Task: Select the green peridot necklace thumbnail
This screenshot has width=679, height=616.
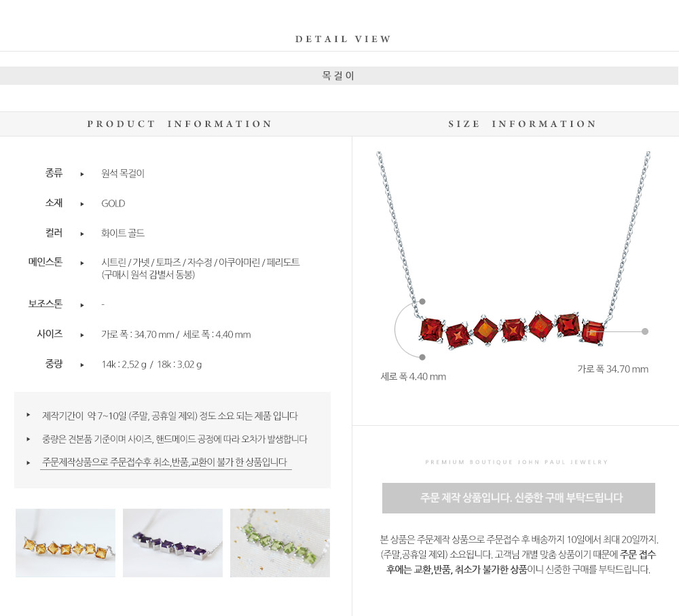Action: click(x=280, y=543)
